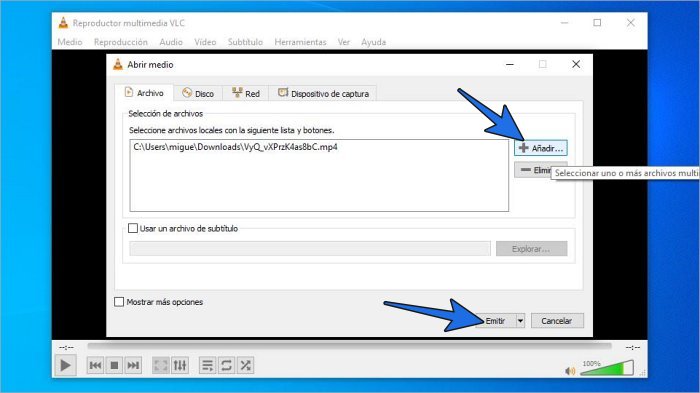Open the Ver menu

[x=343, y=42]
